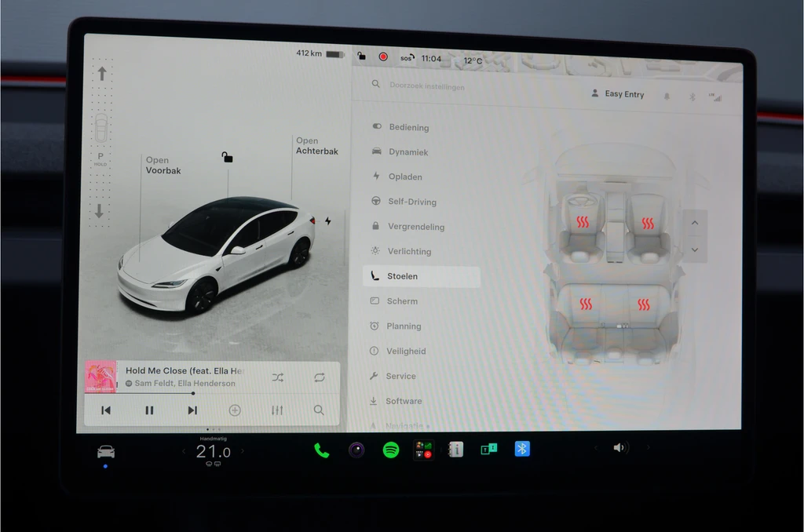Tap the LTE signal strength icon
804x532 pixels.
pos(715,97)
